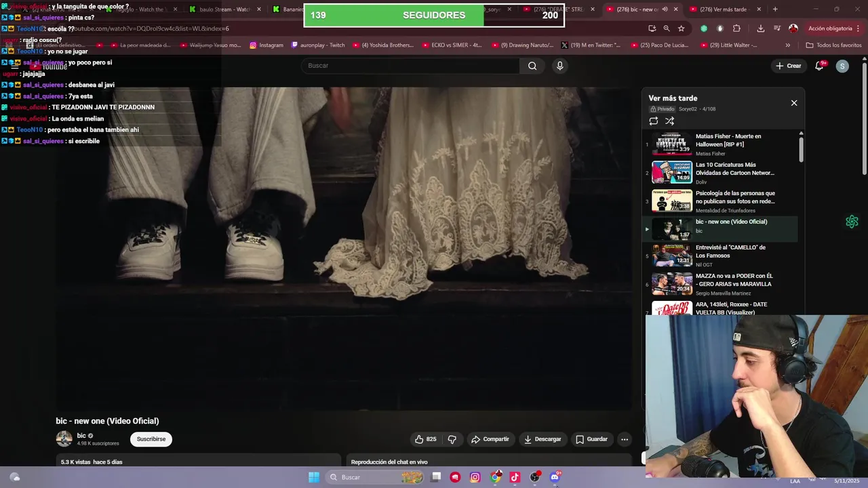
Task: Open the Crear button
Action: click(788, 66)
